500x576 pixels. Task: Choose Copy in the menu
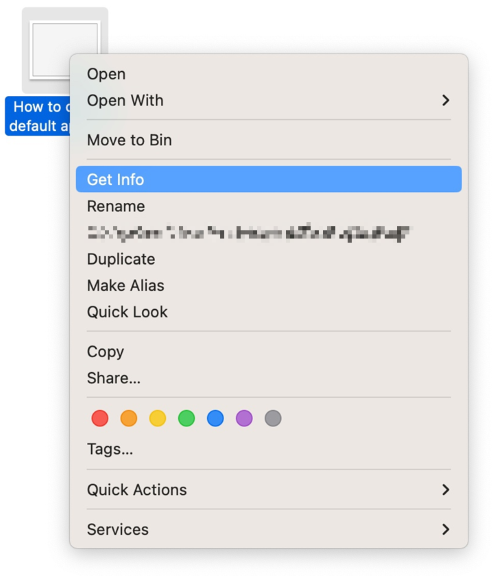pos(269,352)
